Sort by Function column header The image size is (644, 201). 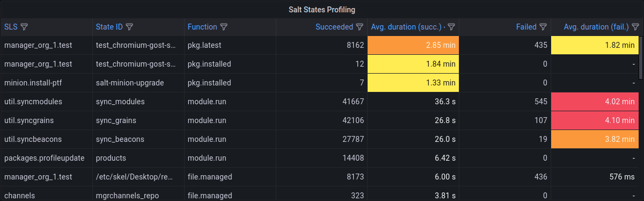click(x=202, y=26)
